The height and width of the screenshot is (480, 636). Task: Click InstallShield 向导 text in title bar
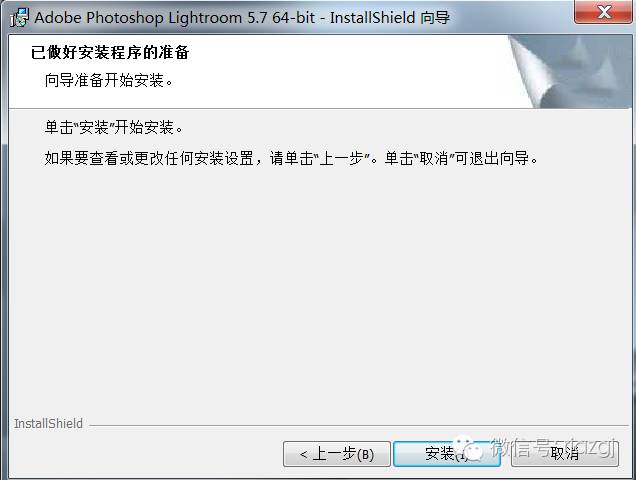(x=390, y=18)
